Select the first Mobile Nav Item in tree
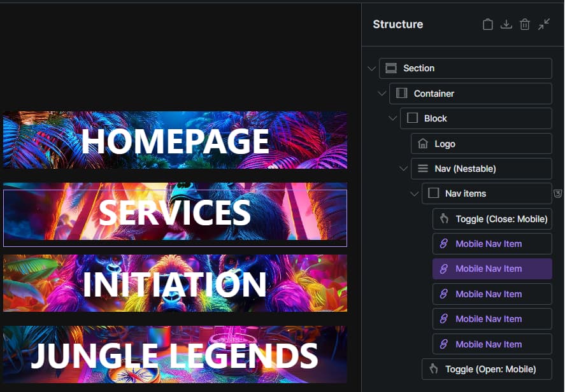Image resolution: width=579 pixels, height=392 pixels. (x=492, y=244)
